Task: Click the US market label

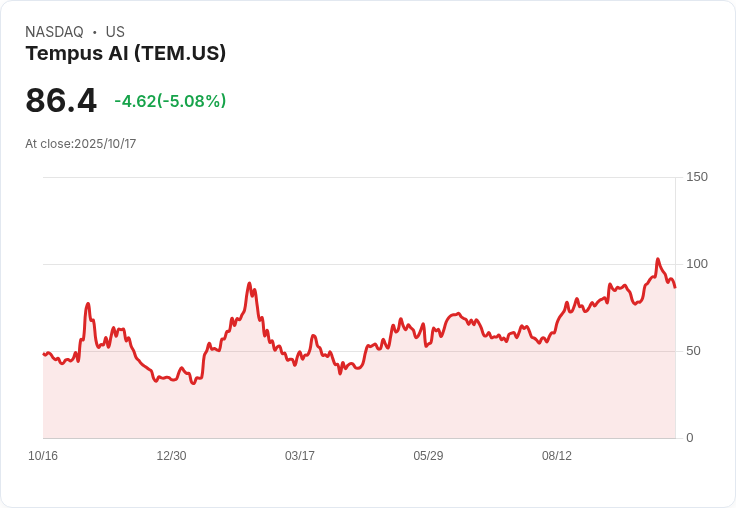Action: tap(115, 32)
